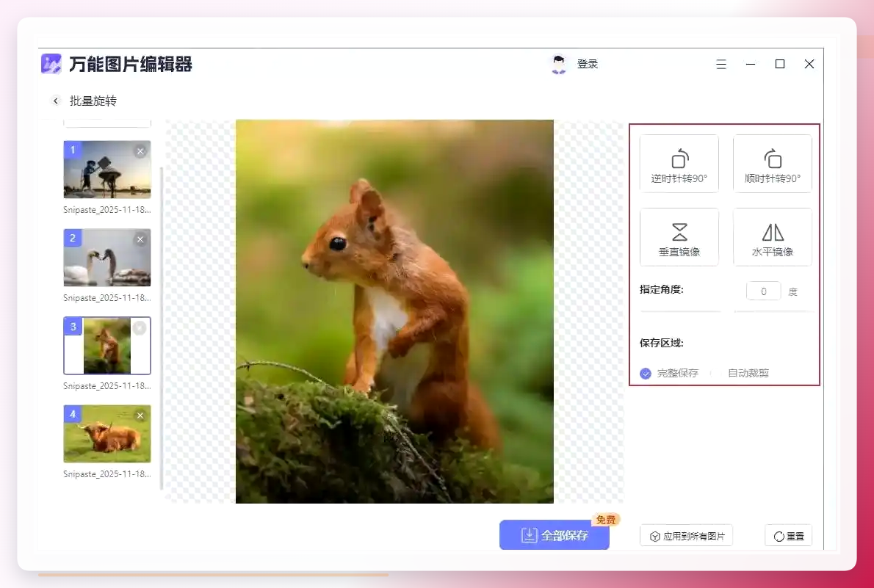Open the hamburger menu icon
The height and width of the screenshot is (588, 874).
[721, 64]
